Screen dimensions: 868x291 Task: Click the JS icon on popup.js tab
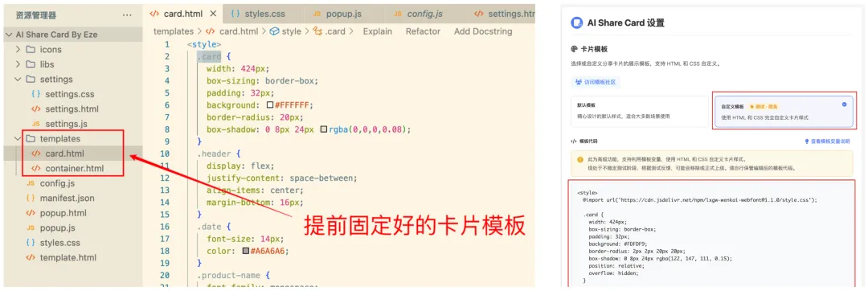[x=317, y=14]
